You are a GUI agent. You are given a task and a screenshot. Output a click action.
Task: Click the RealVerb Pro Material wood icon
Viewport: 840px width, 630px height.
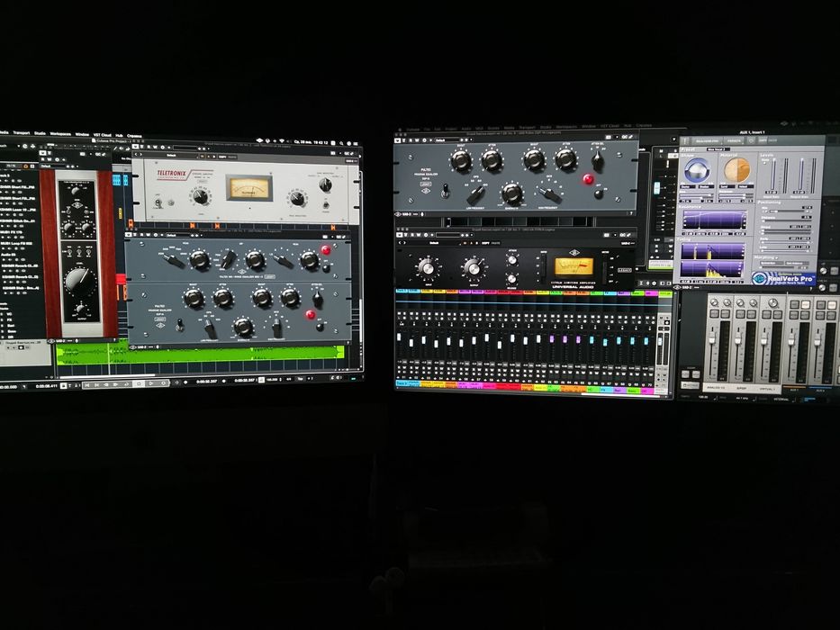click(736, 170)
